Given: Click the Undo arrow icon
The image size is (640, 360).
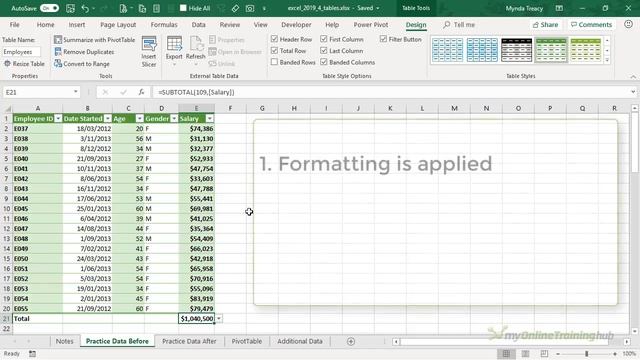Looking at the screenshot, I should coord(85,8).
